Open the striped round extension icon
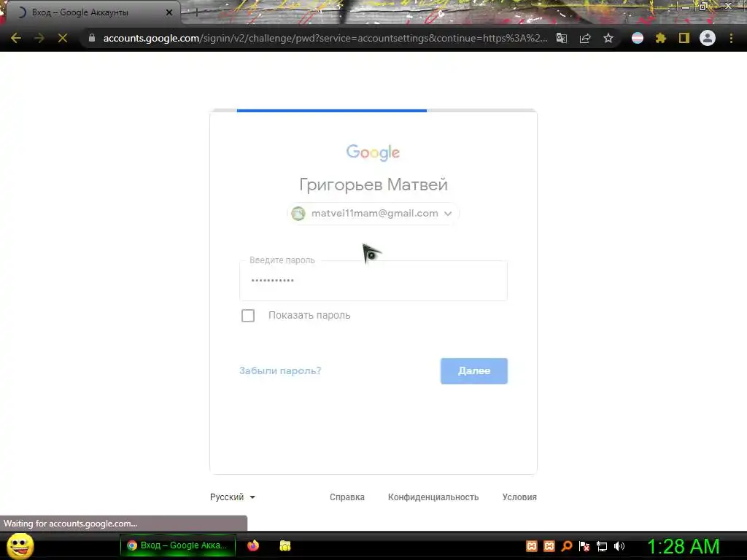This screenshot has width=747, height=560. 638,38
